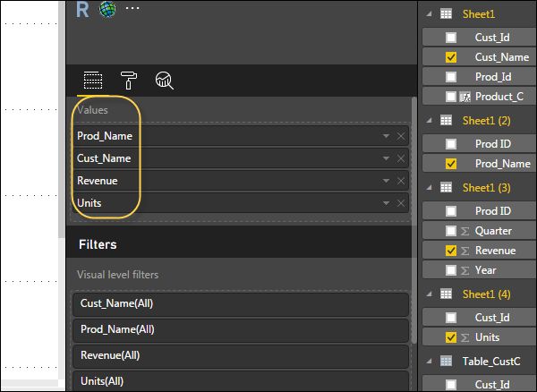Expand the Revenue(All) visual filter
This screenshot has height=392, width=537.
[241, 355]
